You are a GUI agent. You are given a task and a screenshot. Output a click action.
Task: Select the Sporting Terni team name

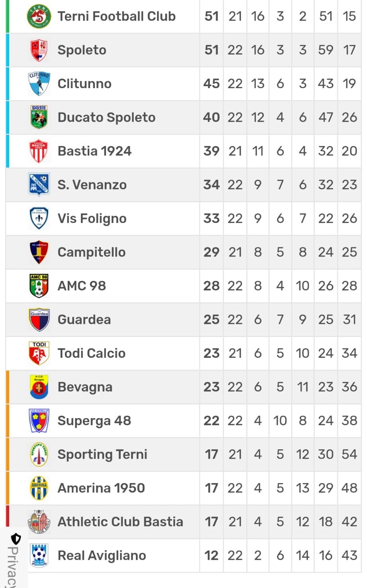click(x=102, y=454)
